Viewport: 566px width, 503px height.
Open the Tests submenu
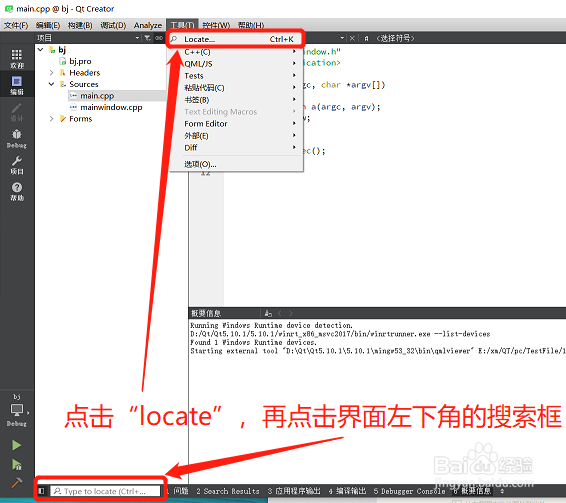click(236, 76)
